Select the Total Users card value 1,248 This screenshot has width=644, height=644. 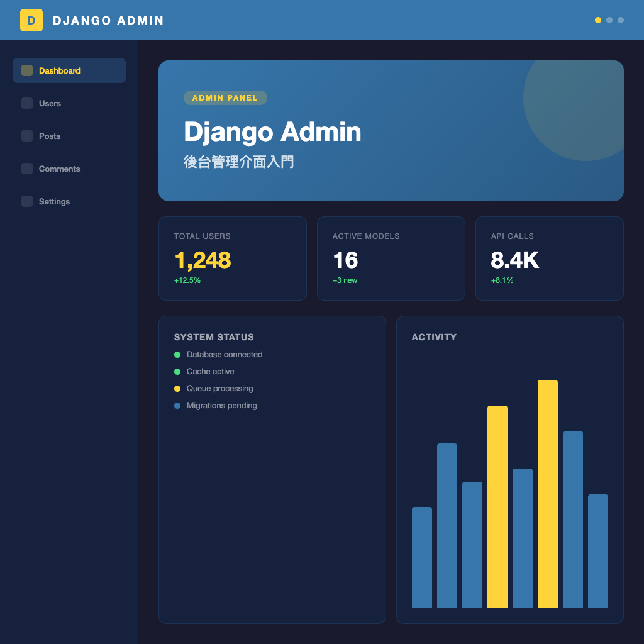coord(203,260)
